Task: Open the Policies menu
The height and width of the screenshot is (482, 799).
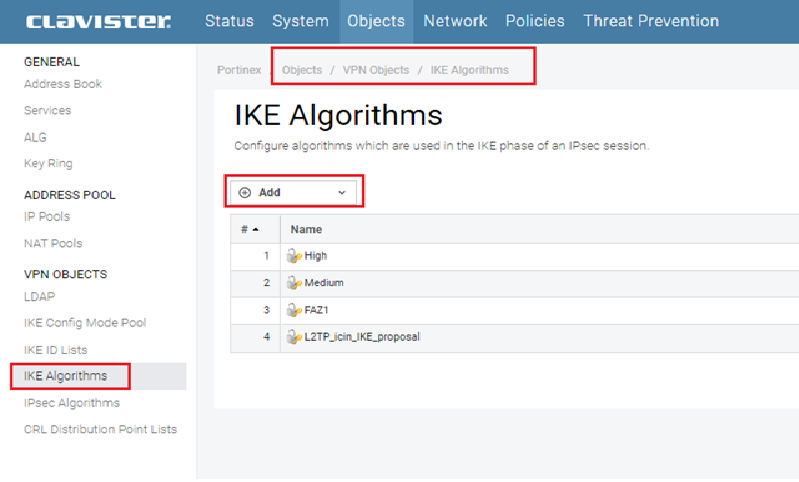Action: 535,21
